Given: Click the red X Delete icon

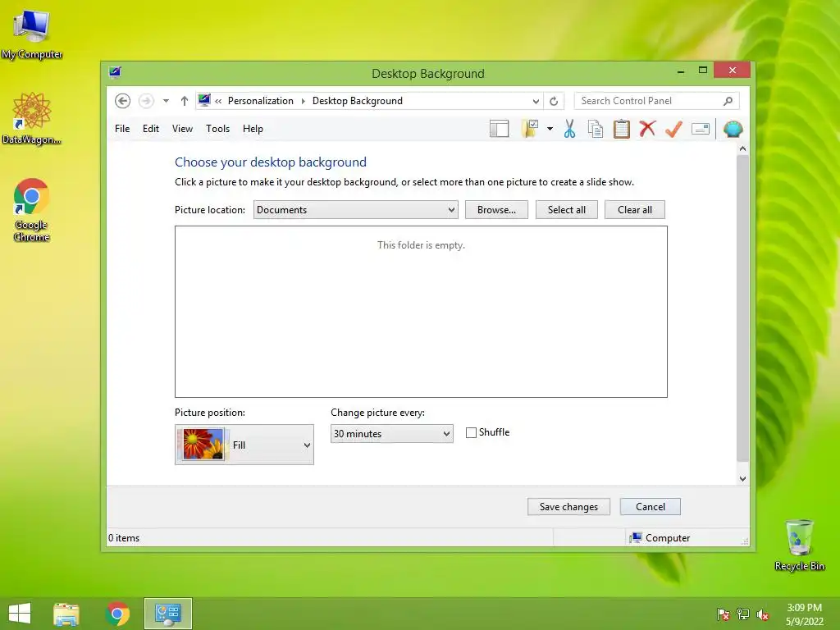Looking at the screenshot, I should pyautogui.click(x=647, y=129).
